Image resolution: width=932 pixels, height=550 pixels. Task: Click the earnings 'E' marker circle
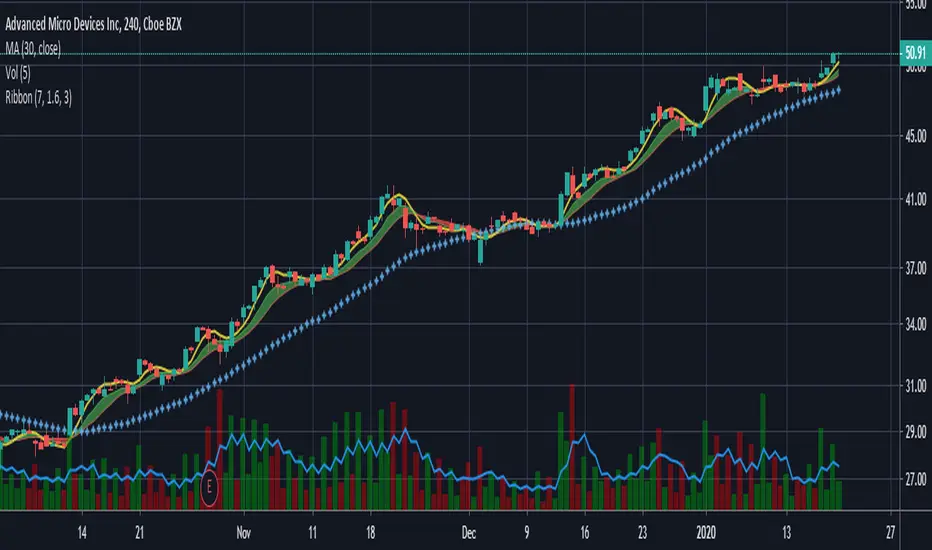(209, 488)
